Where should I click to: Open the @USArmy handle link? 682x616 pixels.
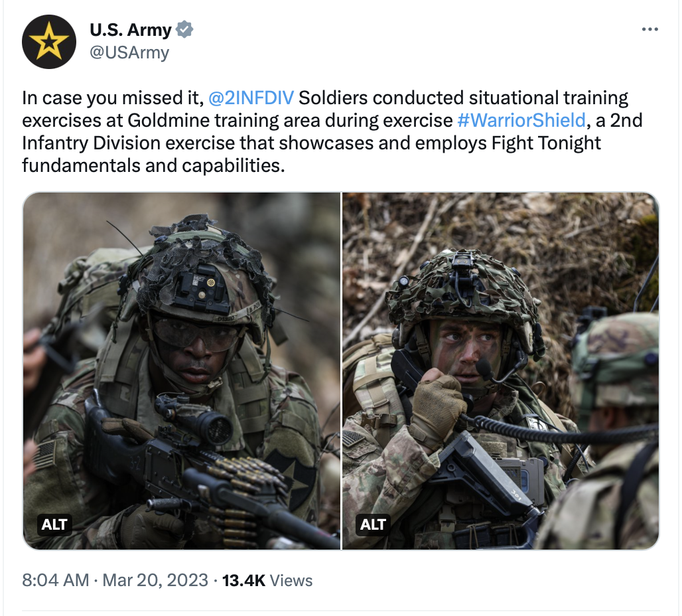(x=129, y=52)
